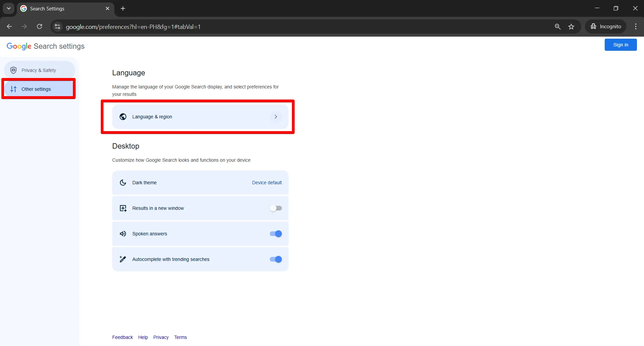Image resolution: width=644 pixels, height=346 pixels.
Task: Open Chrome three-dot menu
Action: pos(636,27)
